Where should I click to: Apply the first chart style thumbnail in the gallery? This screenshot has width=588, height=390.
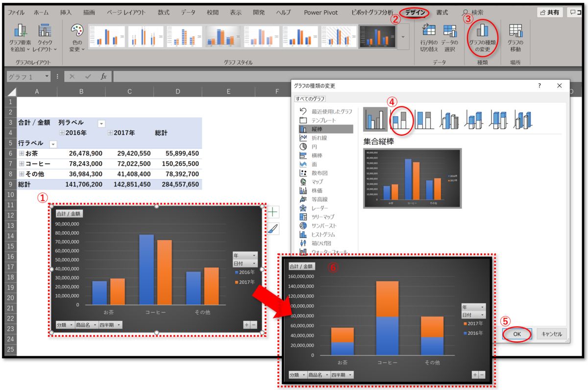(x=106, y=37)
